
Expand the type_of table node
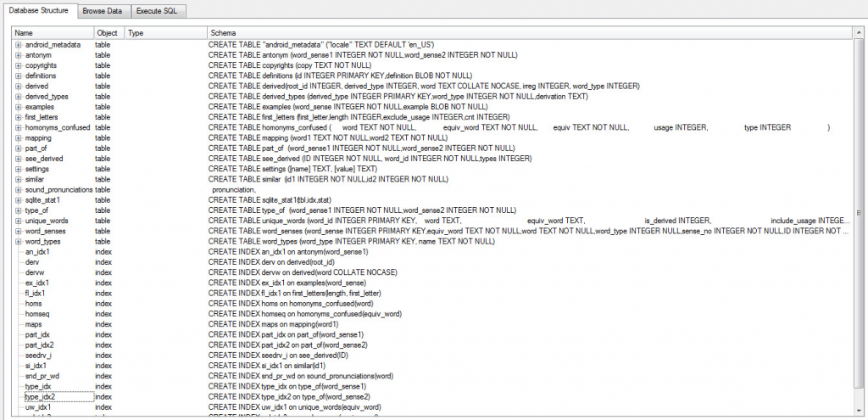pos(18,210)
